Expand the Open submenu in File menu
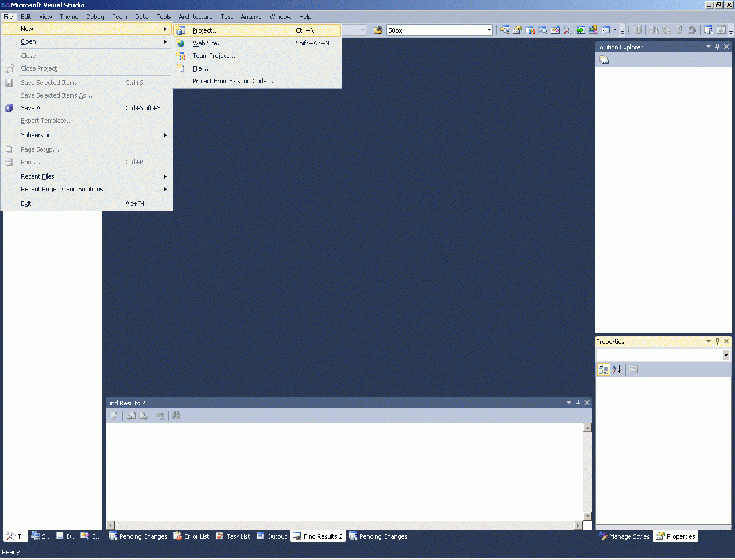Screen dimensions: 735x560 click(87, 41)
